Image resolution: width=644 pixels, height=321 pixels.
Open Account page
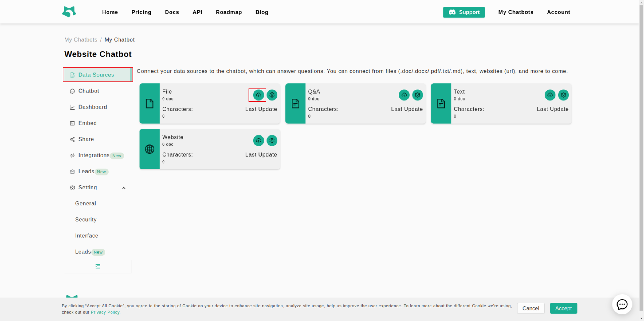coord(558,12)
